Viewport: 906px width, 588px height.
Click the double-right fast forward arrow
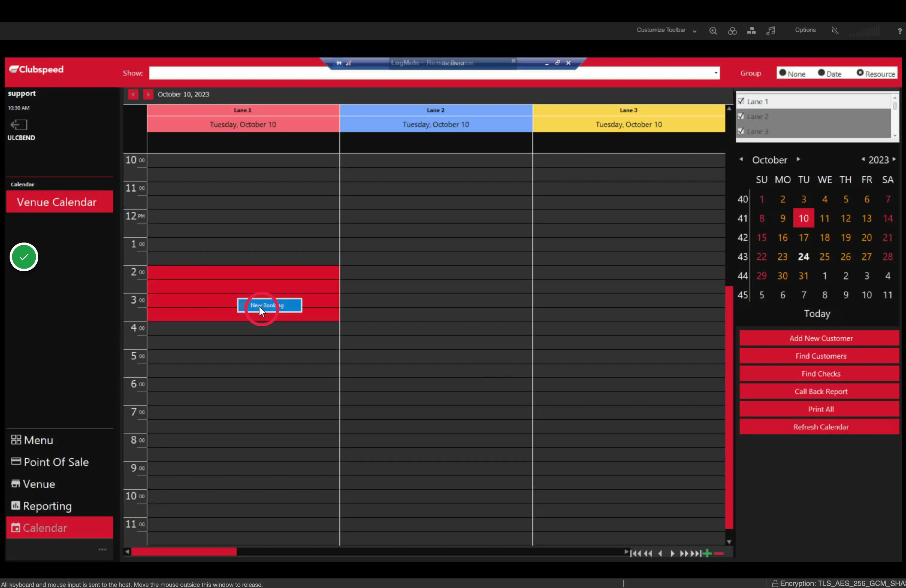(684, 553)
